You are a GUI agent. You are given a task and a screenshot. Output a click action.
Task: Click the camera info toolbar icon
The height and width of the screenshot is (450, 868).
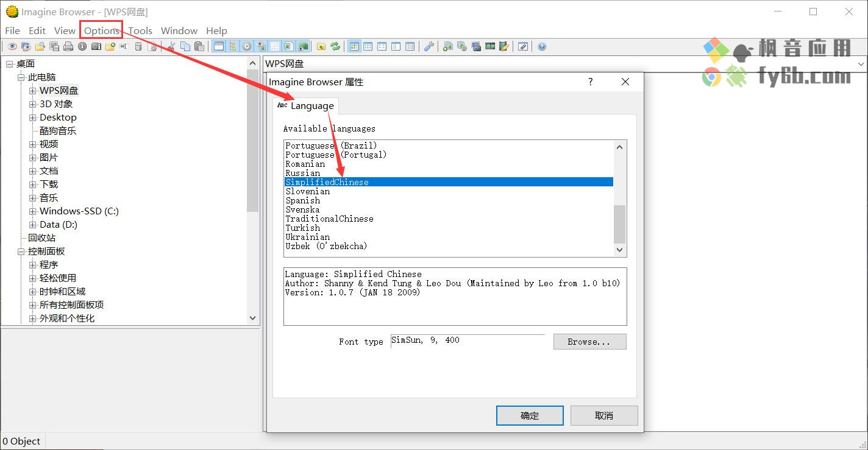[96, 46]
